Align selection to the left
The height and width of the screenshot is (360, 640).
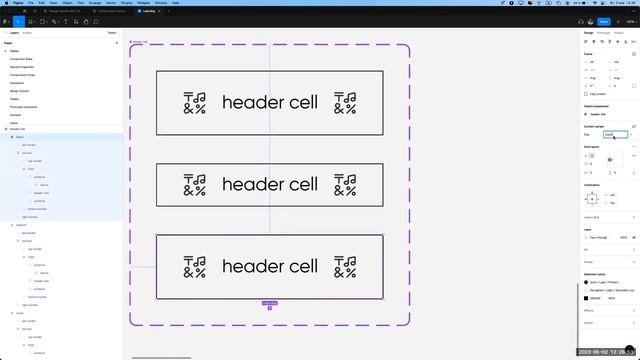point(586,42)
